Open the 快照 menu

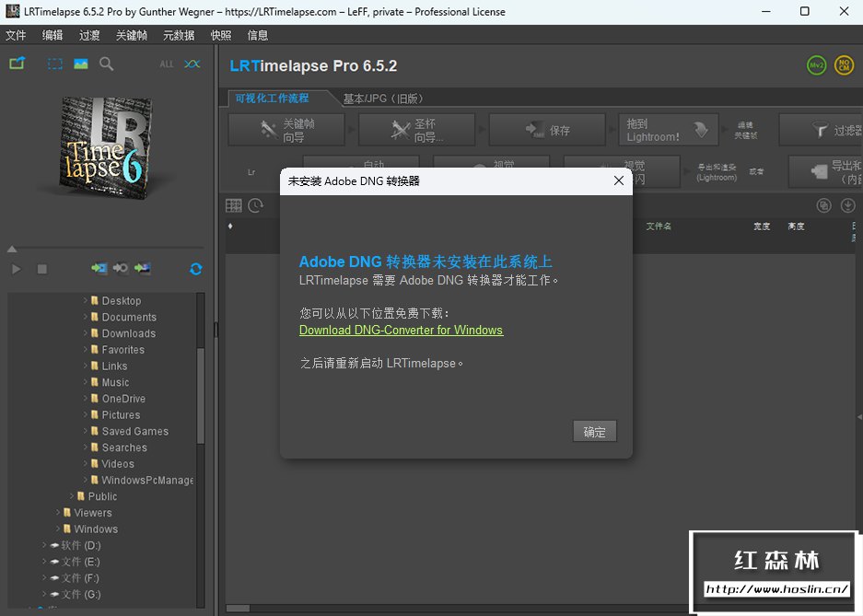pos(221,35)
